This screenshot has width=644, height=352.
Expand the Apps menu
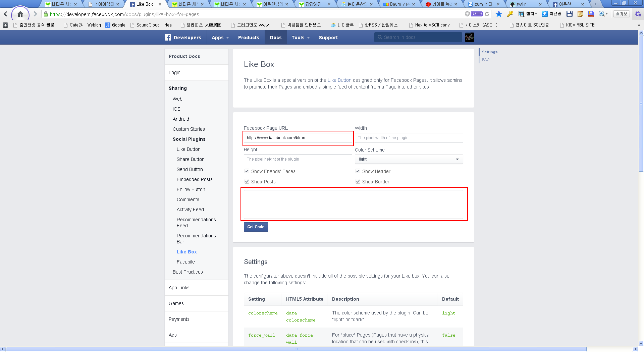click(x=220, y=38)
